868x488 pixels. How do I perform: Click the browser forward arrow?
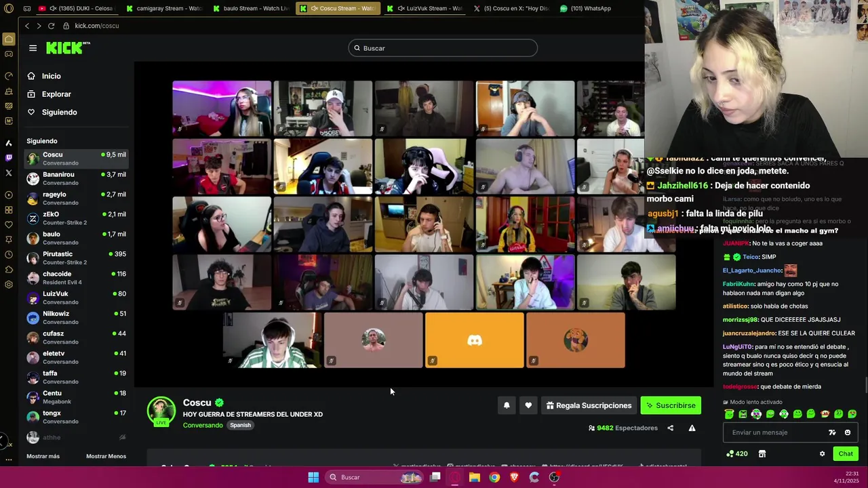coord(39,26)
